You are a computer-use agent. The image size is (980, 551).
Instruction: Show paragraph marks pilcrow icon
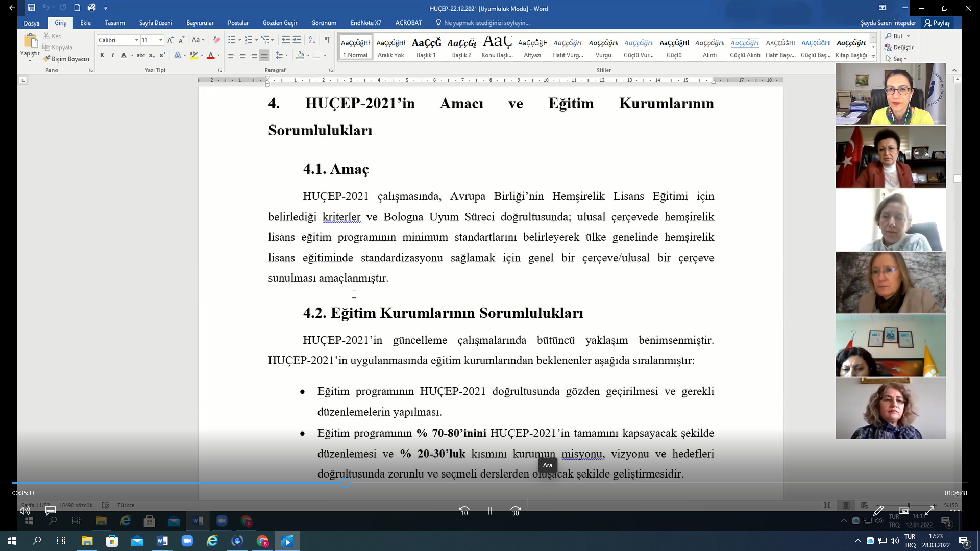click(327, 40)
